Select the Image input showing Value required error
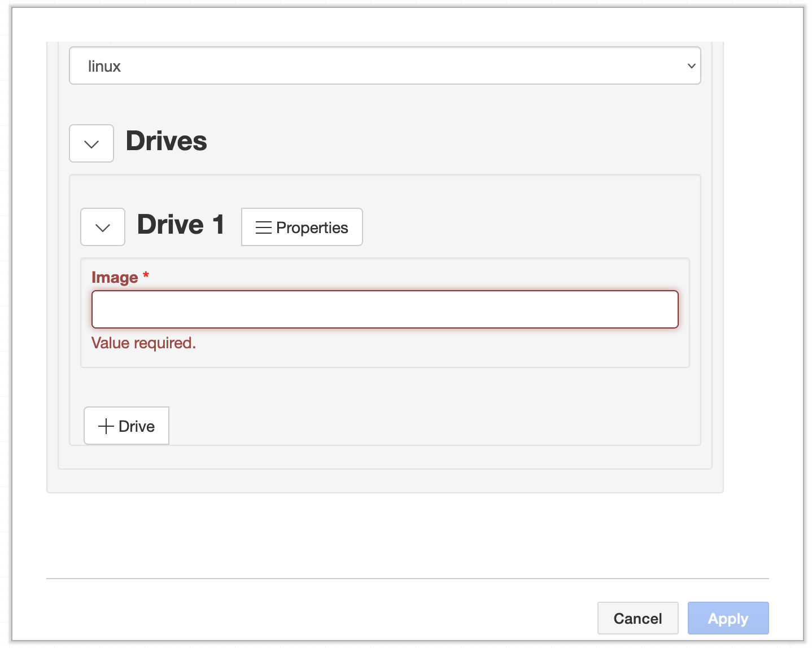 (x=385, y=309)
